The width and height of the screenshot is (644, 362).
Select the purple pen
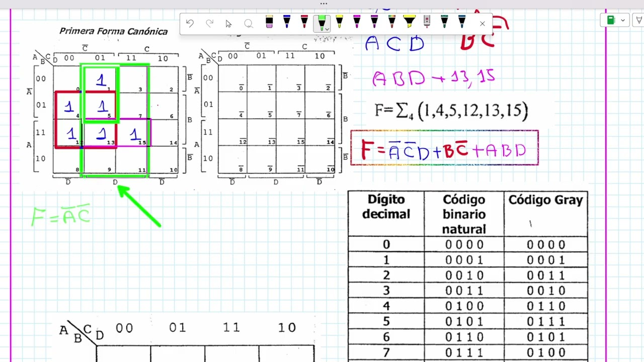tap(374, 22)
